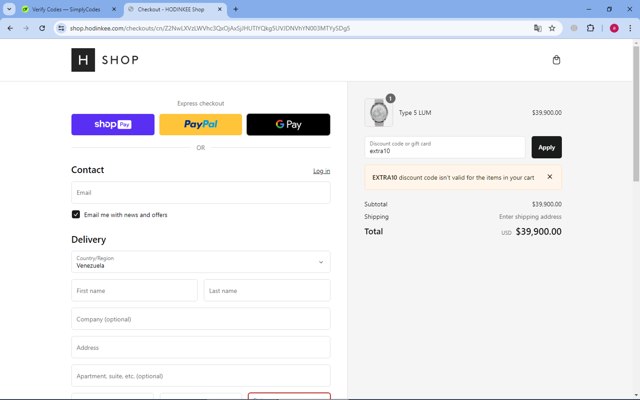Click the browser forward arrow

coord(26,28)
